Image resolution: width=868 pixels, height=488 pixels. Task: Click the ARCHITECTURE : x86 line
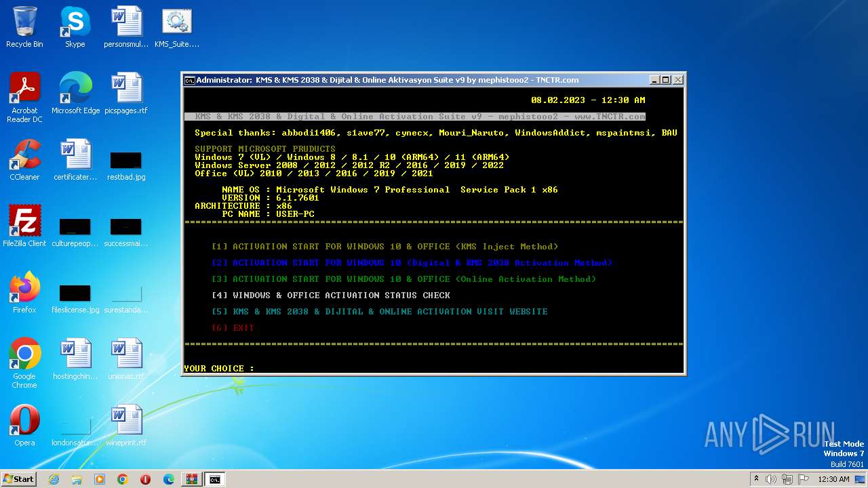pyautogui.click(x=243, y=206)
